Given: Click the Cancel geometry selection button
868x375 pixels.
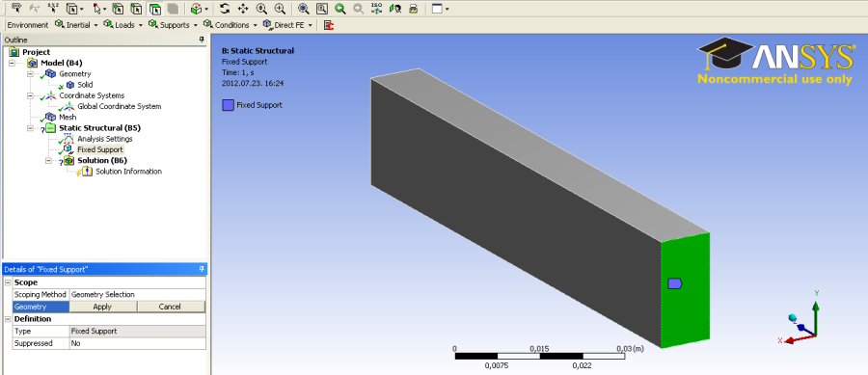Looking at the screenshot, I should pos(171,307).
